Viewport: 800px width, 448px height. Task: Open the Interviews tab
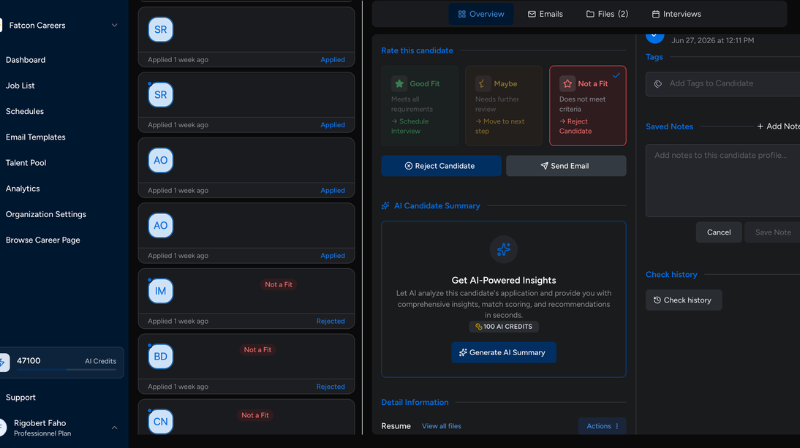pos(676,14)
